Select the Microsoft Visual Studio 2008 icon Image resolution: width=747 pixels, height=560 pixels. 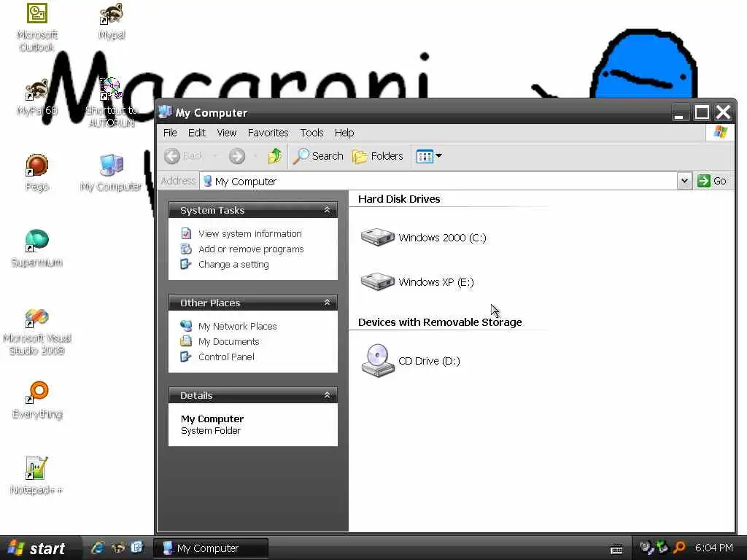click(37, 330)
